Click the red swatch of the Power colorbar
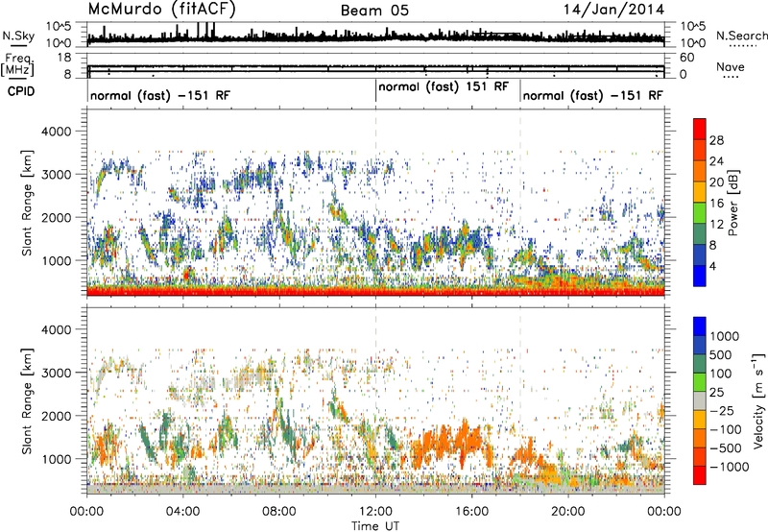768x532 pixels. [700, 129]
